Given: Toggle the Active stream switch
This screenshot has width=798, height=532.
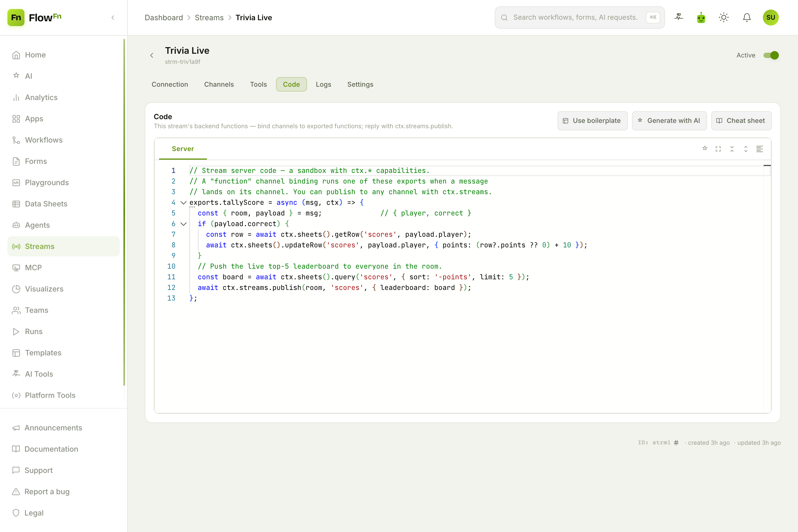Looking at the screenshot, I should pos(771,55).
